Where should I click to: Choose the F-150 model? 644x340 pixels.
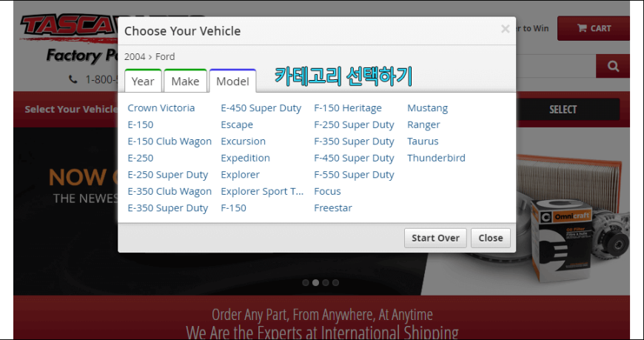click(234, 208)
